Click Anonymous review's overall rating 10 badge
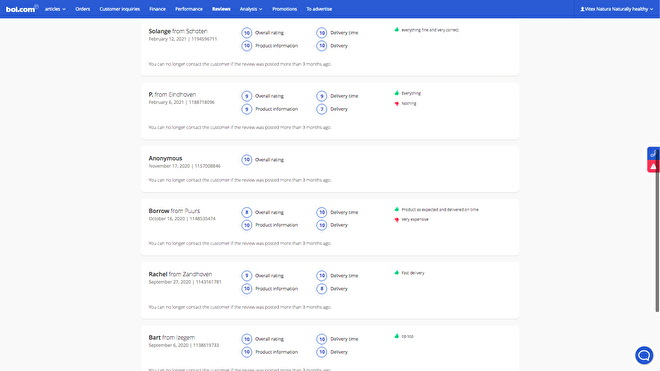 pyautogui.click(x=247, y=160)
